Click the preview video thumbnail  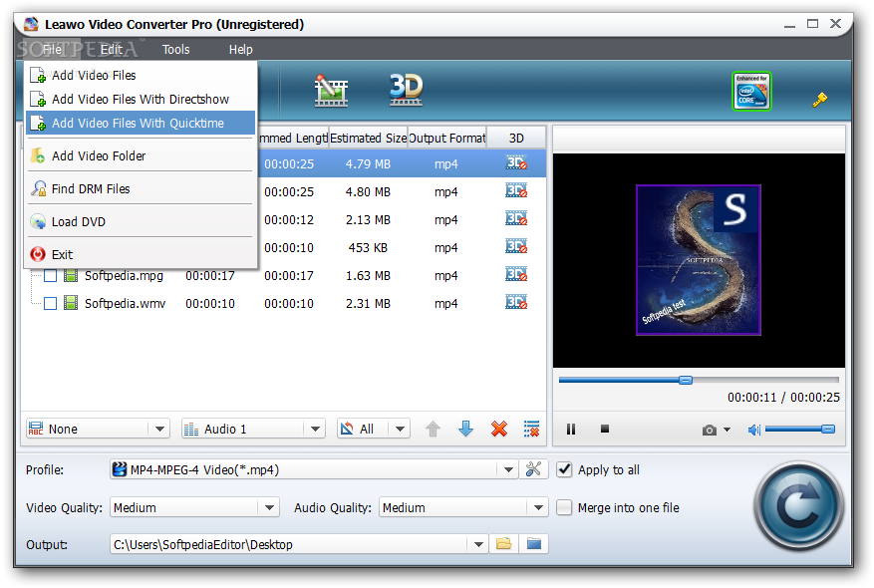[699, 260]
